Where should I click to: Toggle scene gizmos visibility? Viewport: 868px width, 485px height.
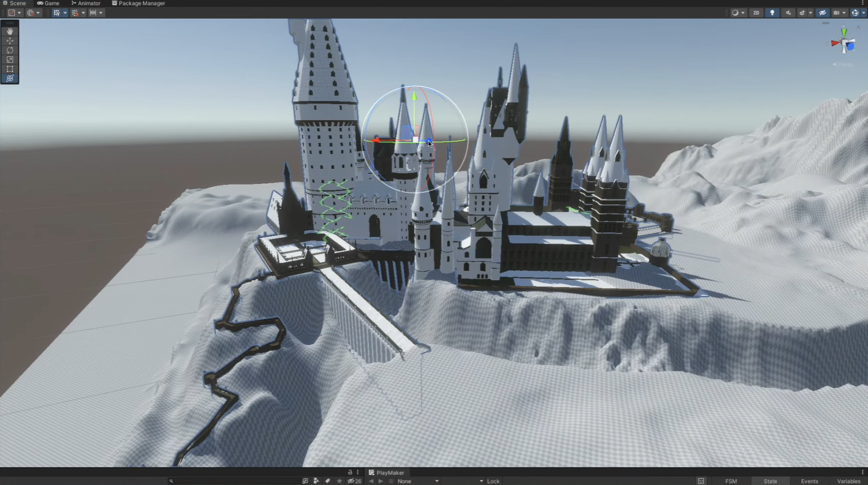(855, 13)
